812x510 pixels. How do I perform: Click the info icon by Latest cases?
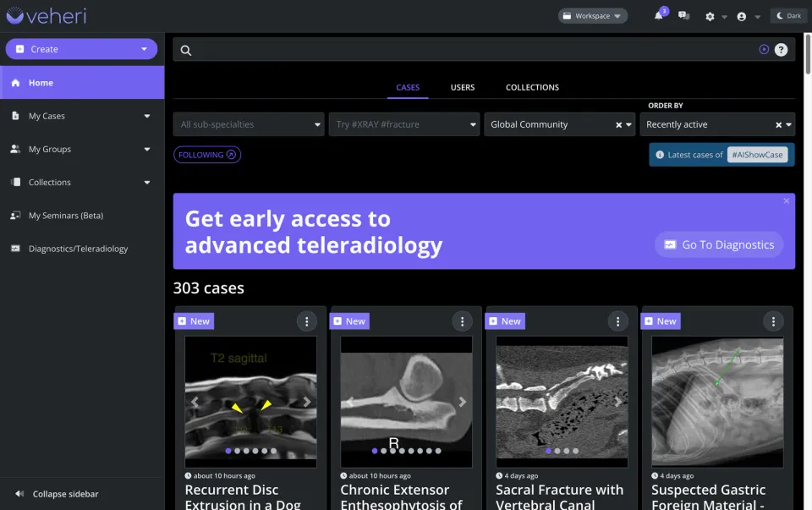[660, 155]
